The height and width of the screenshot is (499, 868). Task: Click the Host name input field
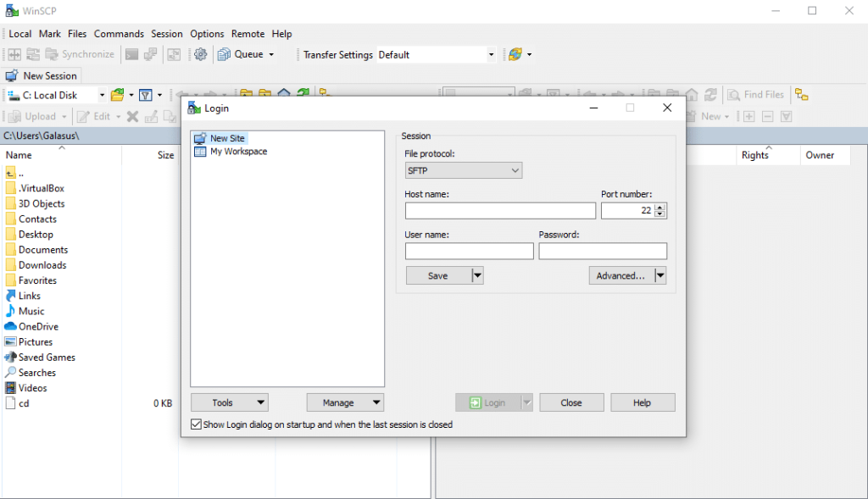point(500,211)
